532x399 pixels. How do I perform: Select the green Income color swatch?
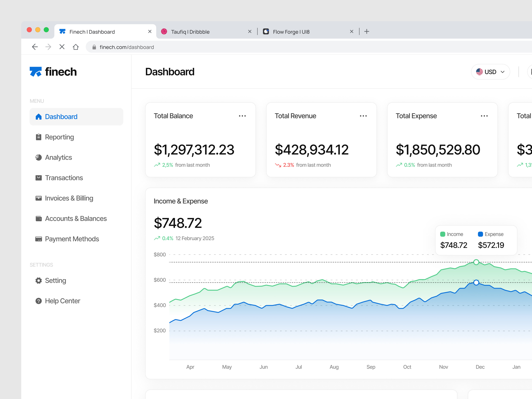[x=443, y=234]
